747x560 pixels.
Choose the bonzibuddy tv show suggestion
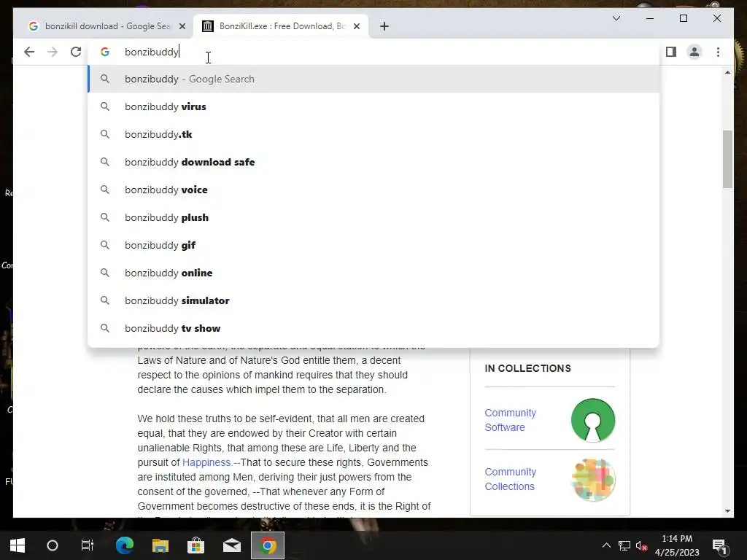(x=374, y=328)
